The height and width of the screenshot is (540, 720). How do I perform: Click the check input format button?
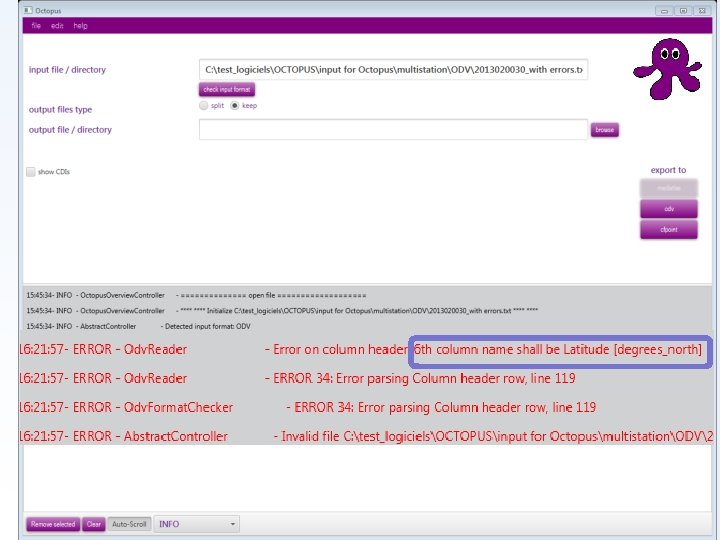point(227,89)
